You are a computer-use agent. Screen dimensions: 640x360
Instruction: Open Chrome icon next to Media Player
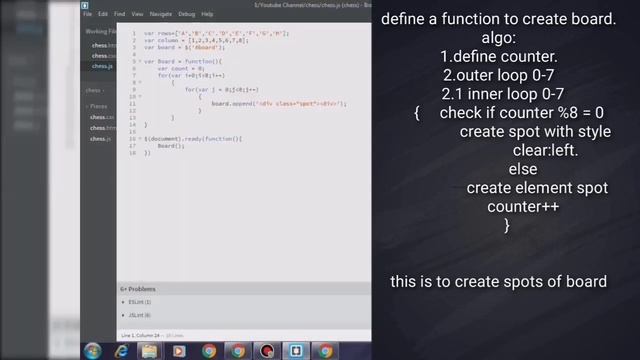pyautogui.click(x=209, y=351)
